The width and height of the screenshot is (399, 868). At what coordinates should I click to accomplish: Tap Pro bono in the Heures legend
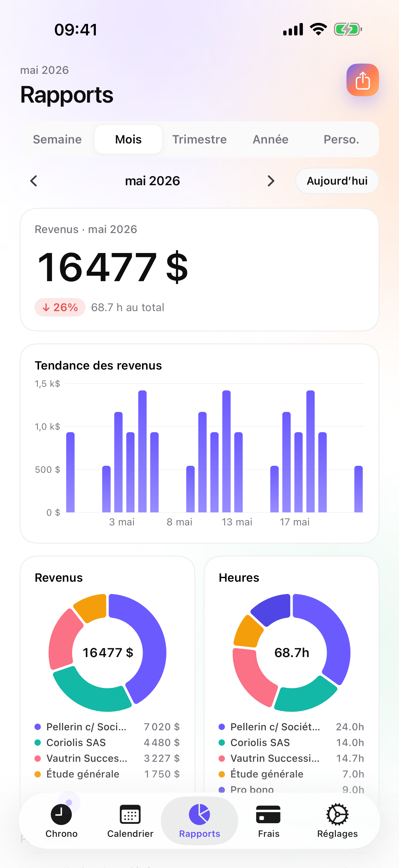pyautogui.click(x=252, y=790)
